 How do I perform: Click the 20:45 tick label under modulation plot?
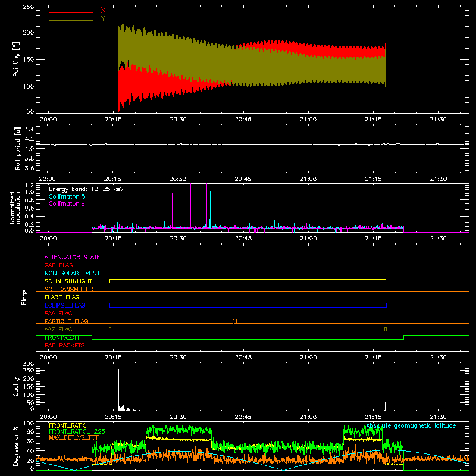243,239
